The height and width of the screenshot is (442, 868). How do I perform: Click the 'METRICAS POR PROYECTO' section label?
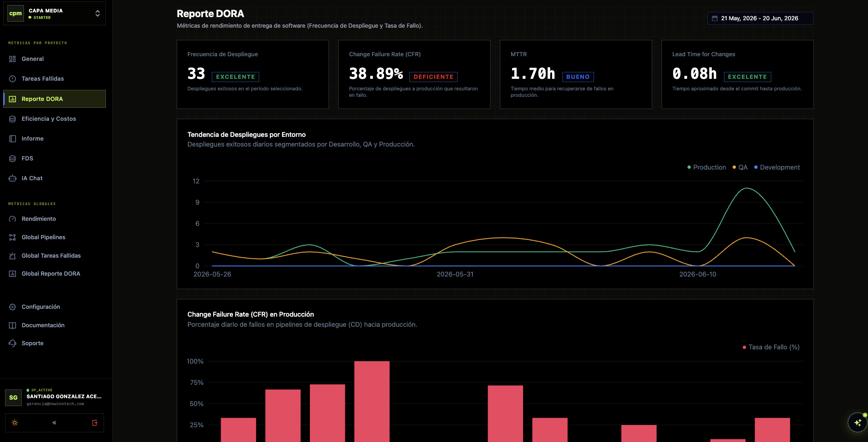click(x=38, y=43)
